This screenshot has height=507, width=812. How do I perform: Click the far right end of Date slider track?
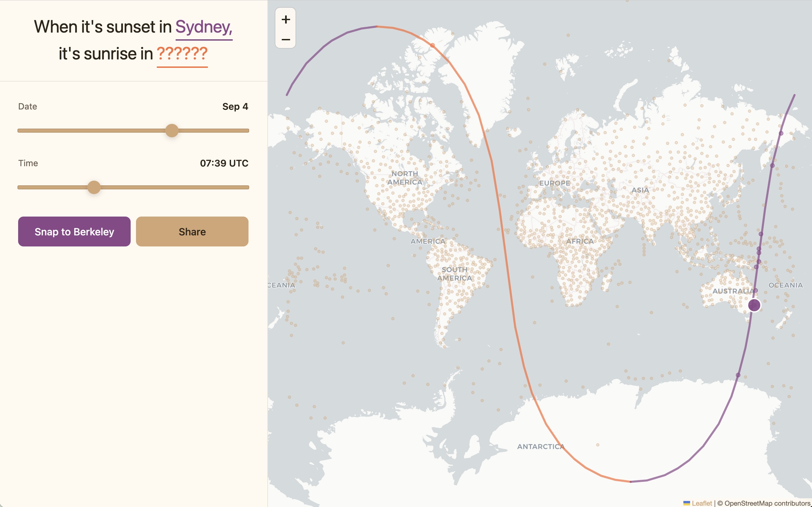coord(247,131)
